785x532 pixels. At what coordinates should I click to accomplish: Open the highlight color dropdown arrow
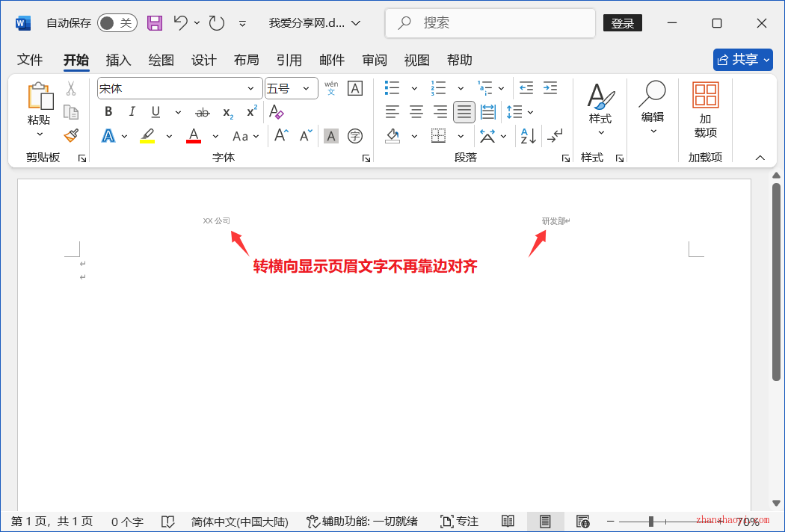click(169, 136)
